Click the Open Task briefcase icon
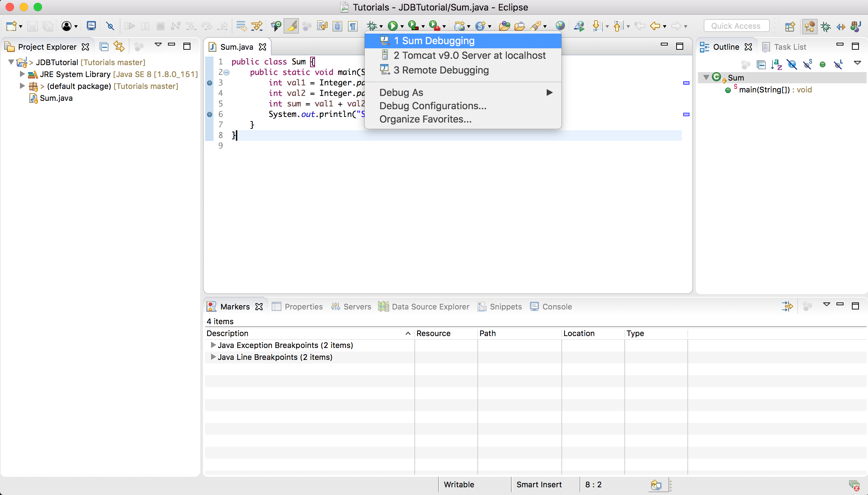The image size is (868, 495). click(x=520, y=26)
